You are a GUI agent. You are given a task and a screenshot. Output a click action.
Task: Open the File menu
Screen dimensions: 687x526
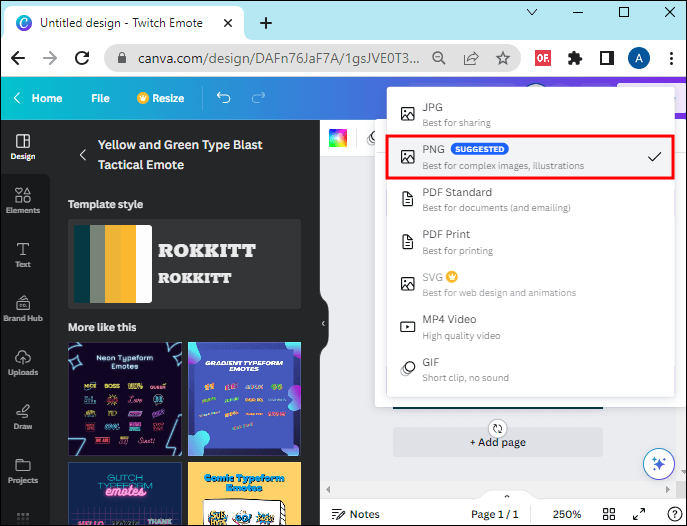(x=100, y=98)
